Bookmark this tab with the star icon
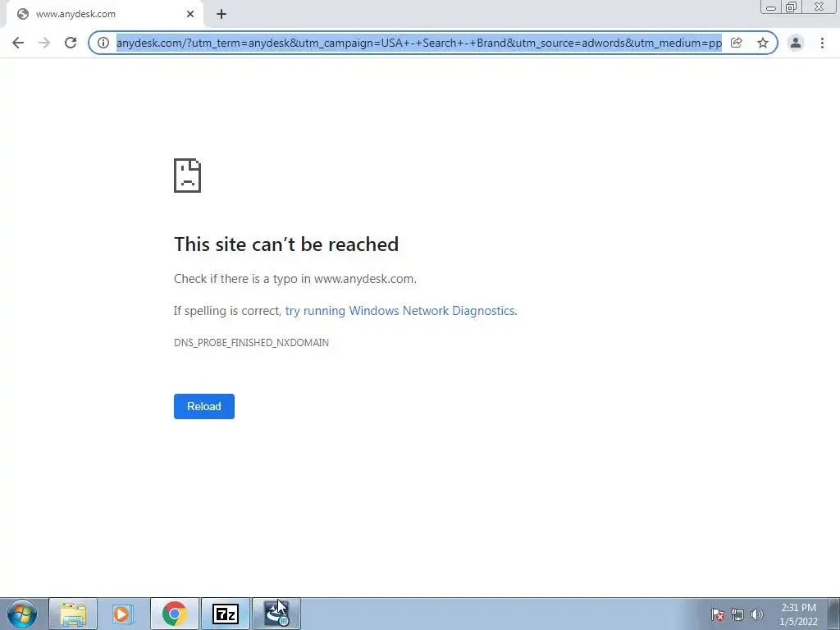The height and width of the screenshot is (630, 840). click(763, 43)
